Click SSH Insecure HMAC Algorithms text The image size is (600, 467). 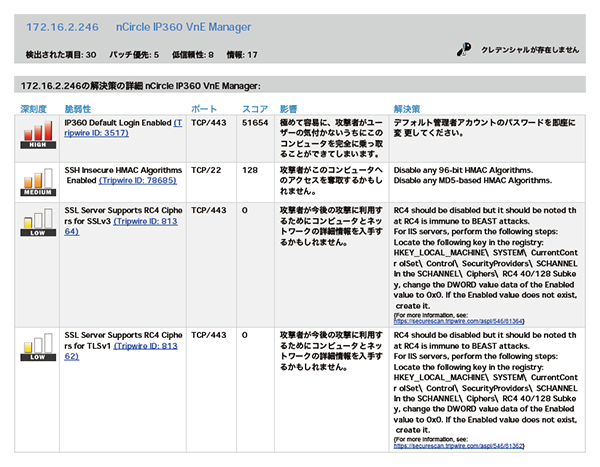pos(123,170)
